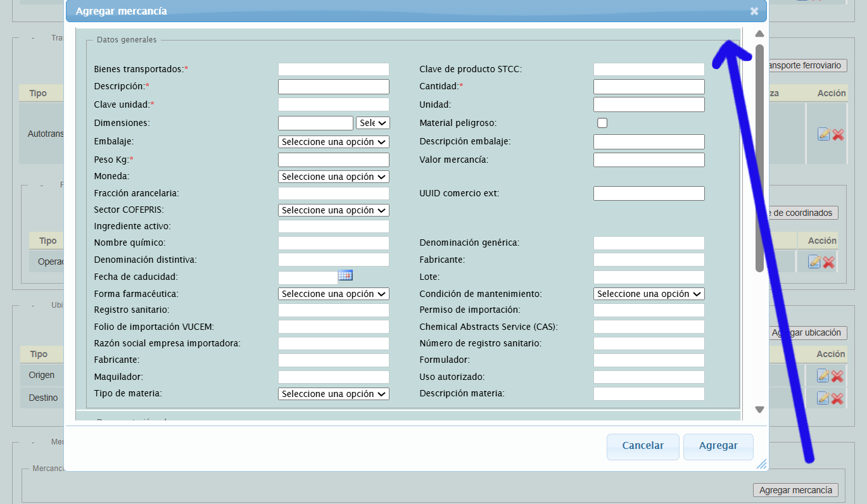The image size is (867, 504).
Task: Toggle the Material peligroso checkbox
Action: click(602, 123)
